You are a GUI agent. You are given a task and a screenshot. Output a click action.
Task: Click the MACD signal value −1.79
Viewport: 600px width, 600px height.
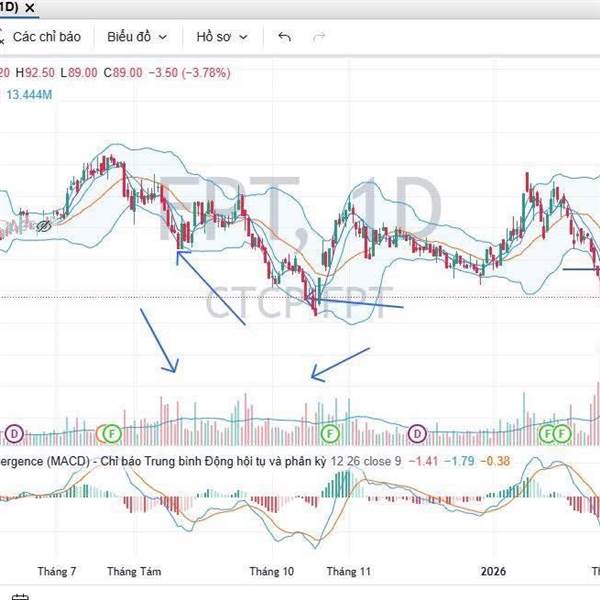[x=459, y=461]
